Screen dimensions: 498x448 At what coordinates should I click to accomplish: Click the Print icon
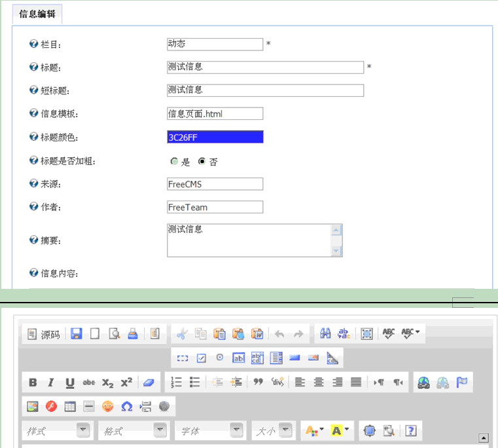click(x=133, y=334)
